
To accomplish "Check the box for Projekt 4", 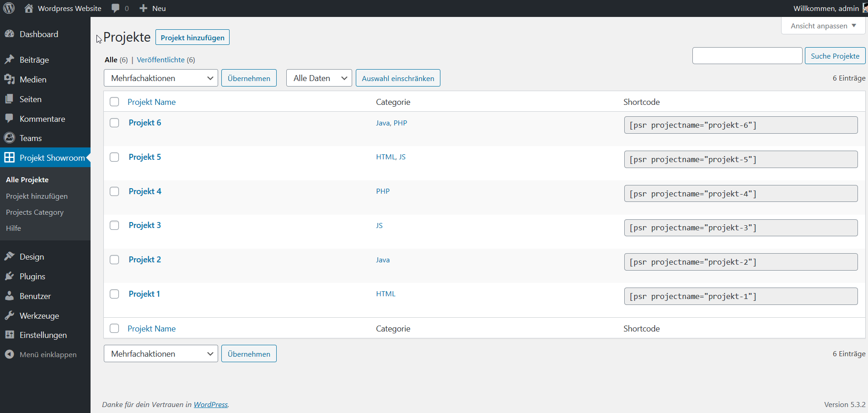I will pos(114,191).
